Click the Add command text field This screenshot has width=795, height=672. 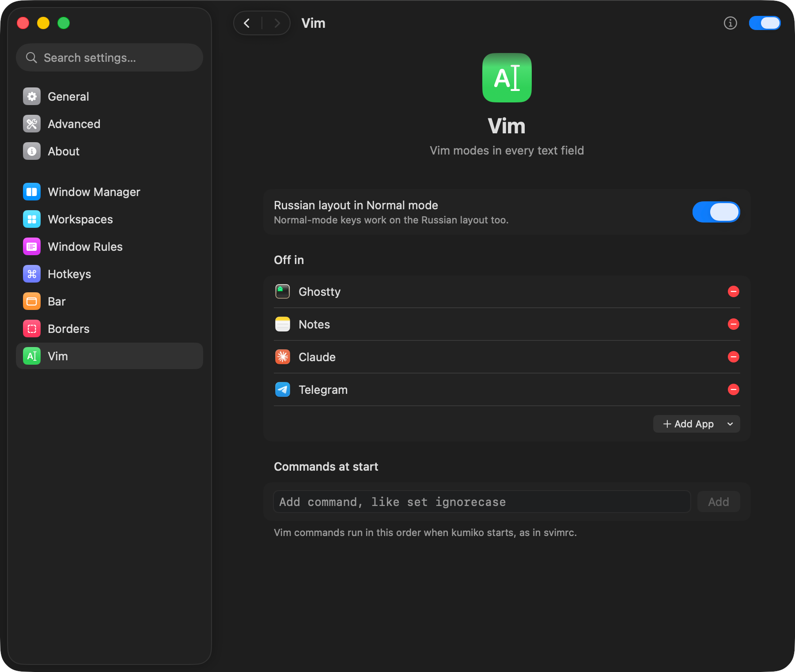click(482, 502)
